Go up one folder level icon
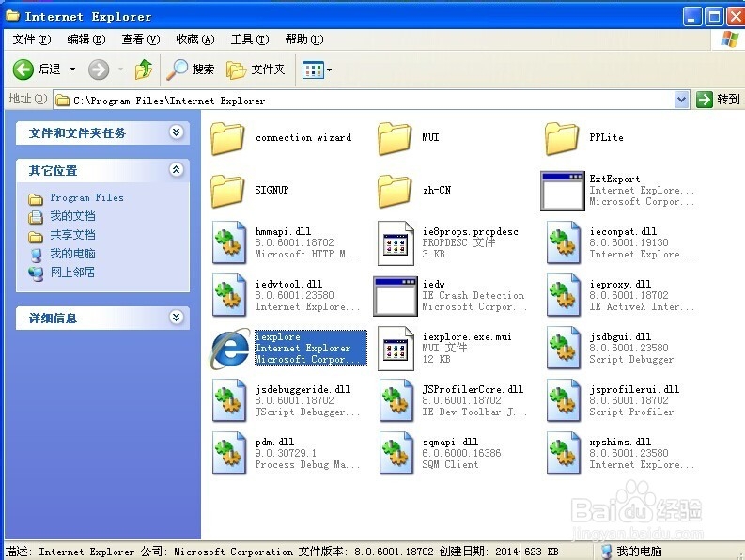Screen dimensions: 745x560 (143, 70)
